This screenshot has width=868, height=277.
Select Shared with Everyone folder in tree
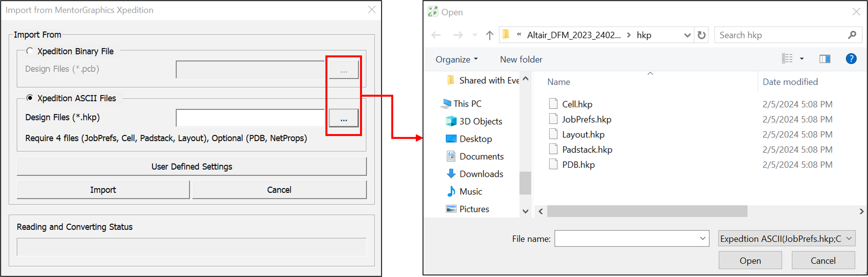(482, 80)
